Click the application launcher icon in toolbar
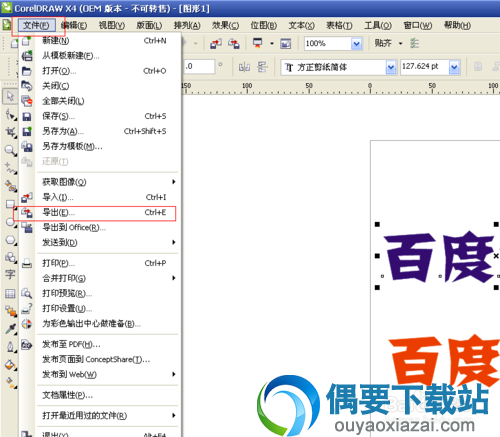The width and height of the screenshot is (500, 437). pyautogui.click(x=258, y=43)
